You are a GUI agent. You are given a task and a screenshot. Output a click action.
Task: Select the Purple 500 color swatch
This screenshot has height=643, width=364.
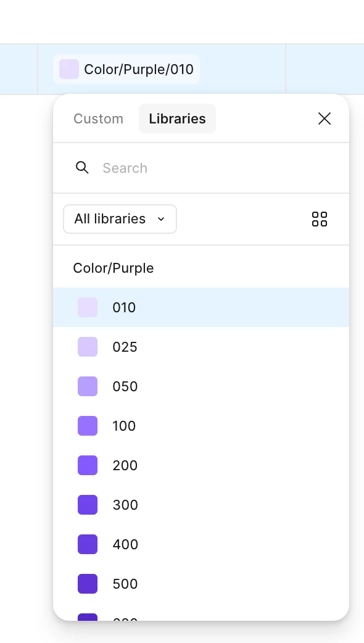[88, 584]
